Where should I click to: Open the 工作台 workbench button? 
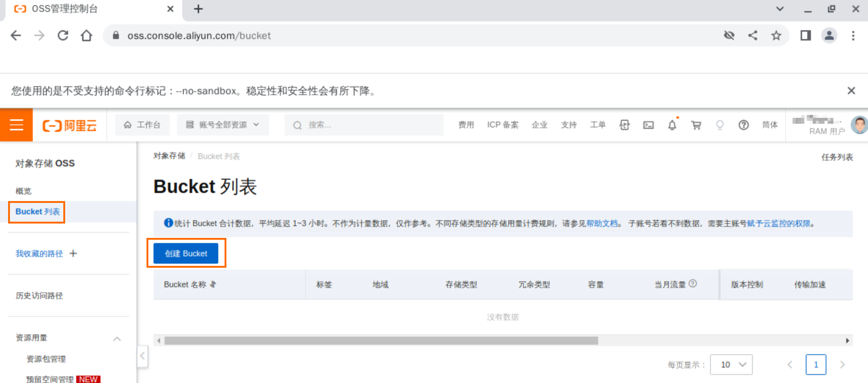[142, 125]
